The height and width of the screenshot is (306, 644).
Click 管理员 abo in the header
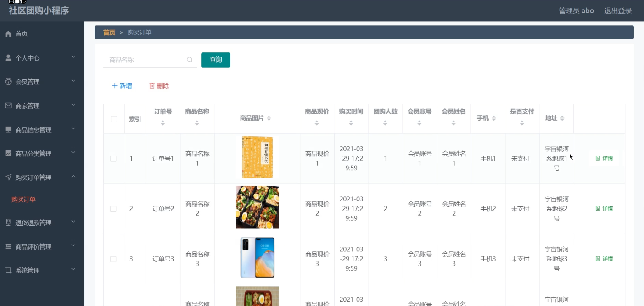(576, 11)
